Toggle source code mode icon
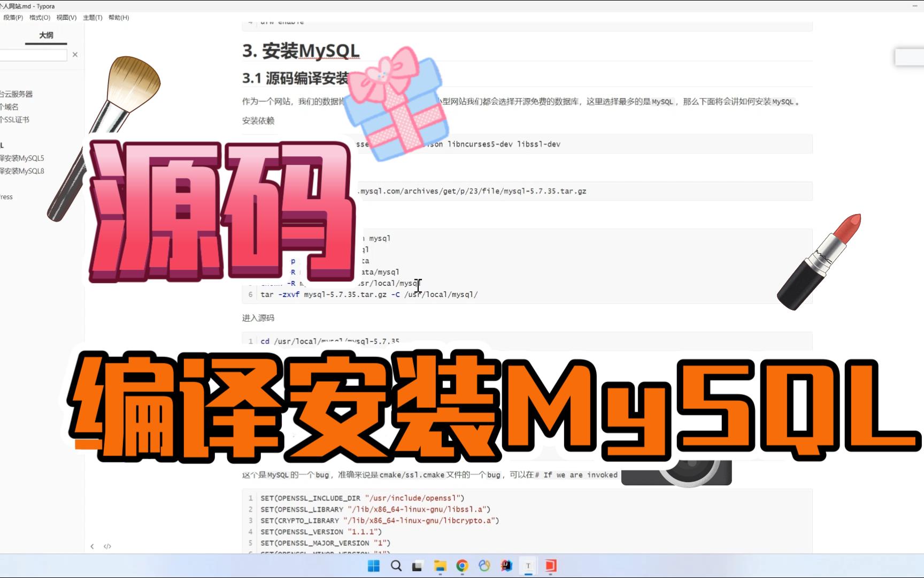Image resolution: width=924 pixels, height=578 pixels. (x=107, y=546)
